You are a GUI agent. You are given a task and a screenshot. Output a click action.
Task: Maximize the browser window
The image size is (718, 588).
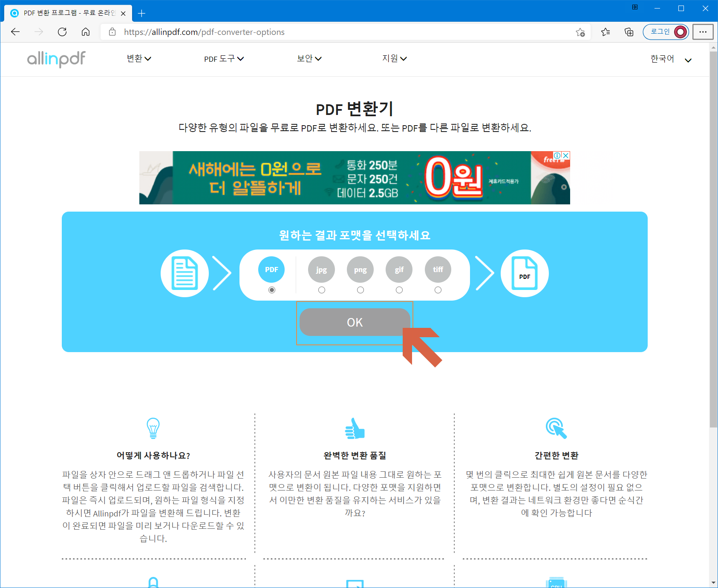tap(681, 8)
